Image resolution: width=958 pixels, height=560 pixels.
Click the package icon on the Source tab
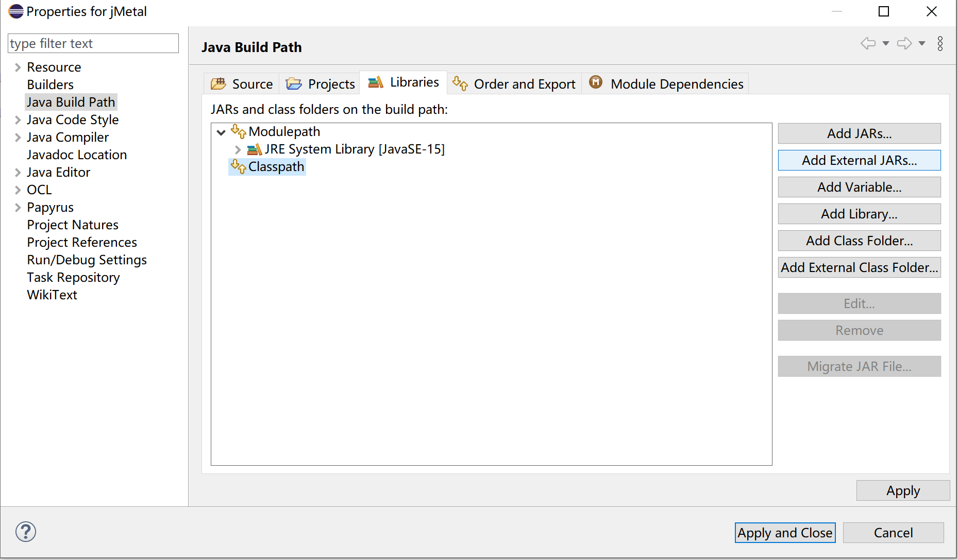pyautogui.click(x=219, y=83)
